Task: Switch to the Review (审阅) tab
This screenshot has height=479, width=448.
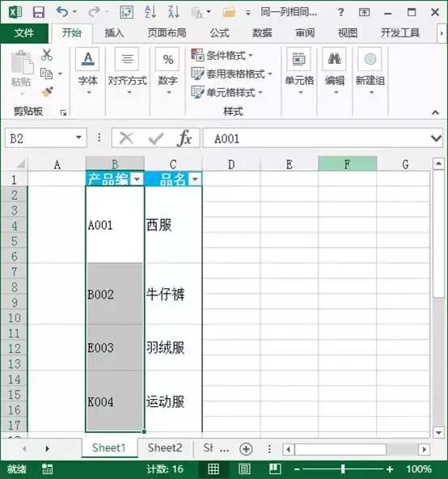Action: coord(305,33)
